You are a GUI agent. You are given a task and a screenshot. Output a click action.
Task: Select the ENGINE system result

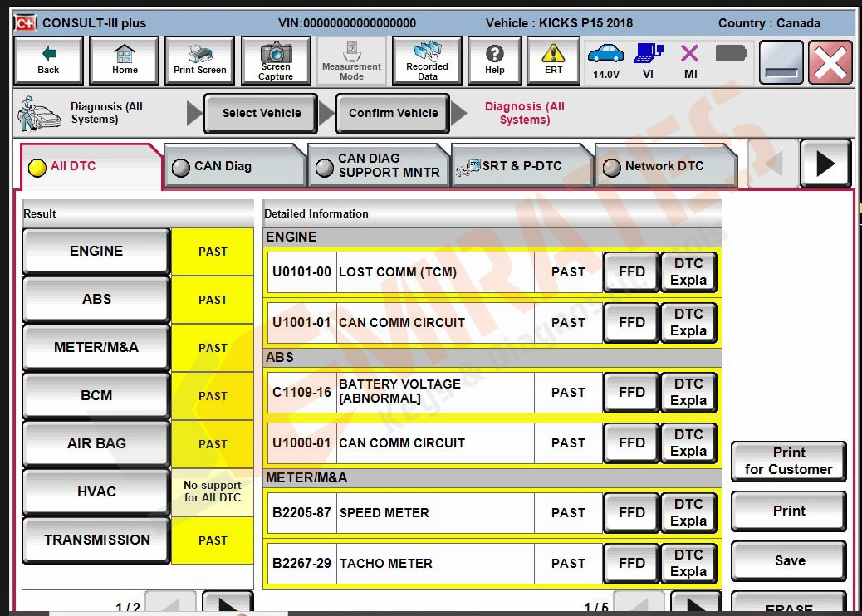coord(96,252)
